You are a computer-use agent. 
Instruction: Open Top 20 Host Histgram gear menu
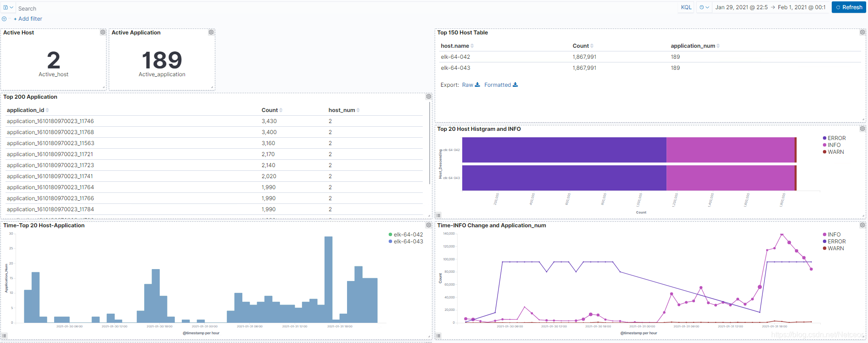[x=862, y=129]
